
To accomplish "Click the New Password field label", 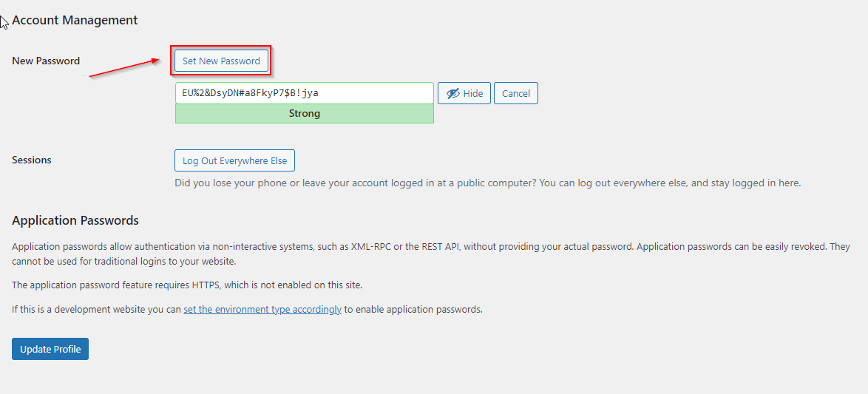I will (46, 61).
